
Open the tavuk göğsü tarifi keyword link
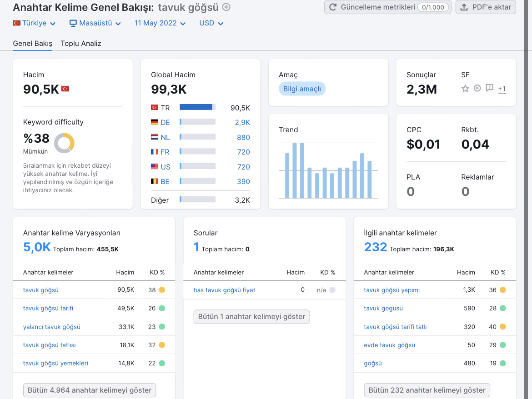coord(48,308)
